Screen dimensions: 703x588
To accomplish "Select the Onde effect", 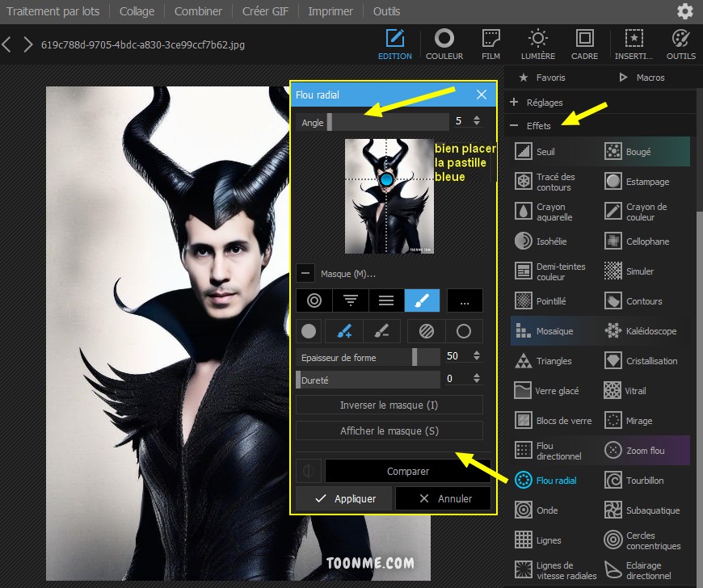I will click(555, 510).
